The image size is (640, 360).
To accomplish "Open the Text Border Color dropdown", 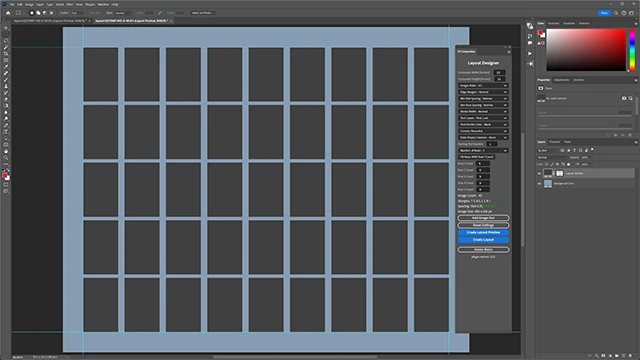I will click(483, 124).
